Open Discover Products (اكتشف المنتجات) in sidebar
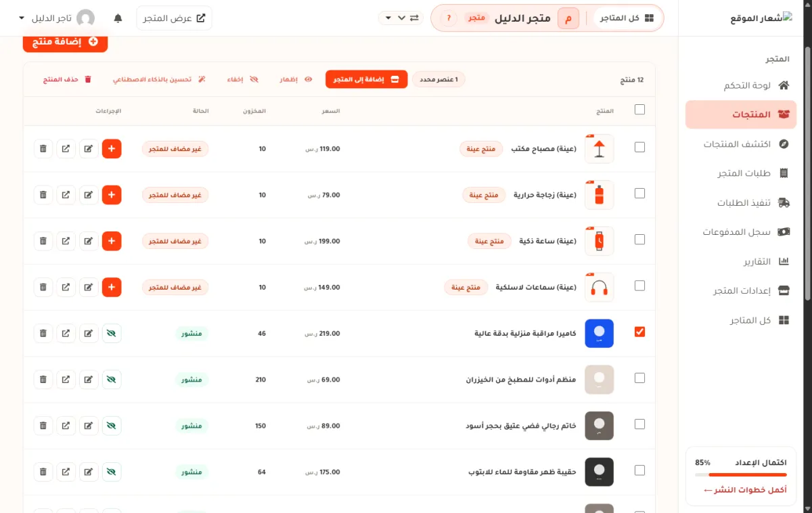 [741, 144]
